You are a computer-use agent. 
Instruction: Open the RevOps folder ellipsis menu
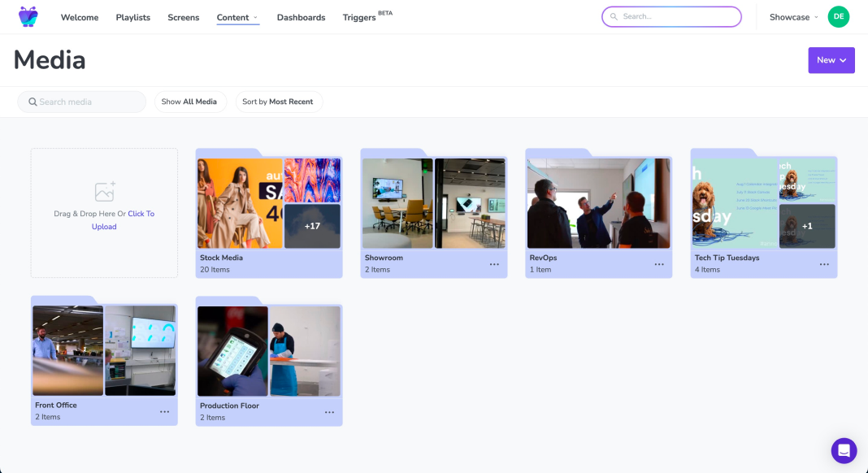click(x=658, y=263)
